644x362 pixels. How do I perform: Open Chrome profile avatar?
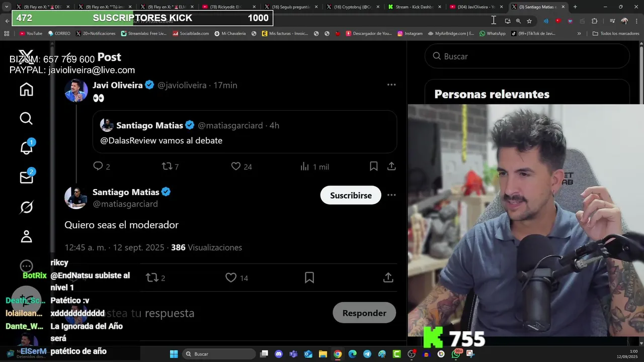tap(624, 21)
